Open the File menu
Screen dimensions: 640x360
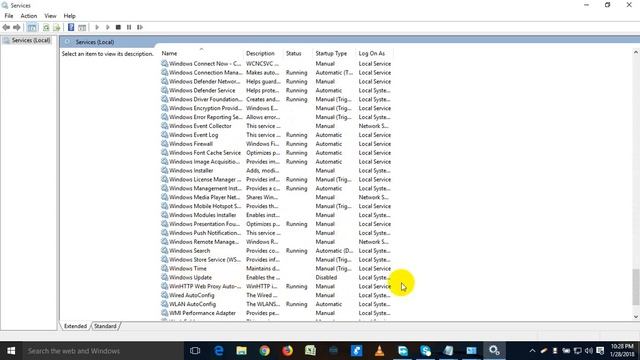click(x=9, y=16)
